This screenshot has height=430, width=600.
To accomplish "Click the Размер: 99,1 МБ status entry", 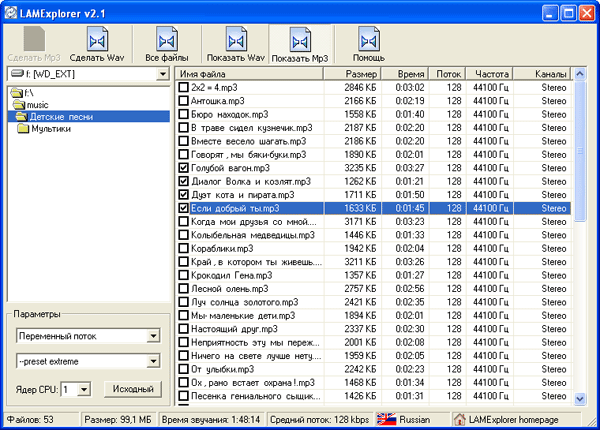I will click(118, 420).
